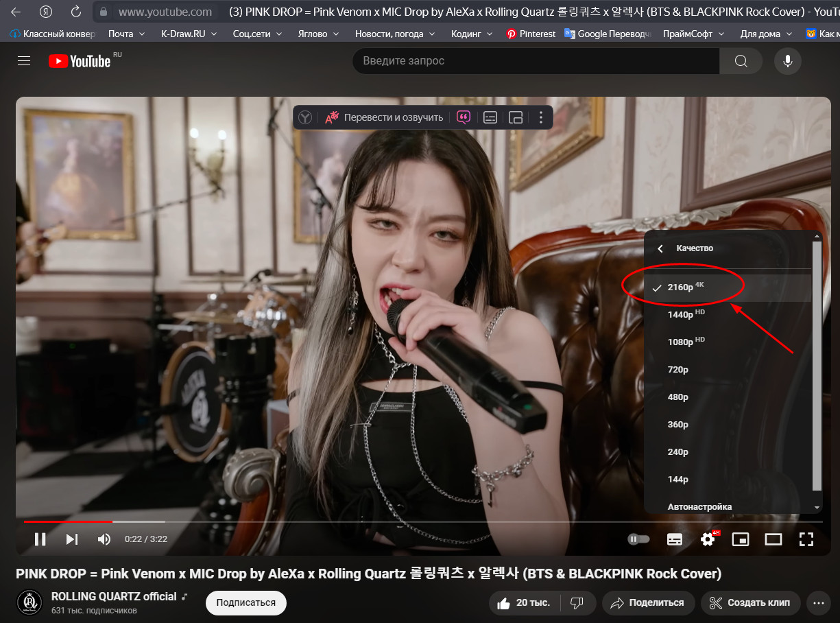
Task: Click the Подписаться subscribe button
Action: click(246, 602)
